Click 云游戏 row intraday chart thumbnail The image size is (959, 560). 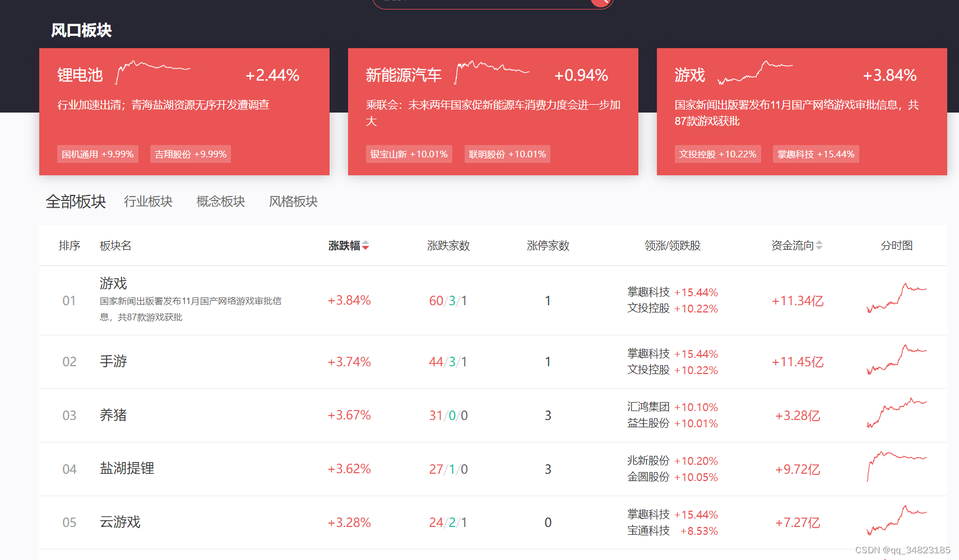click(x=897, y=520)
